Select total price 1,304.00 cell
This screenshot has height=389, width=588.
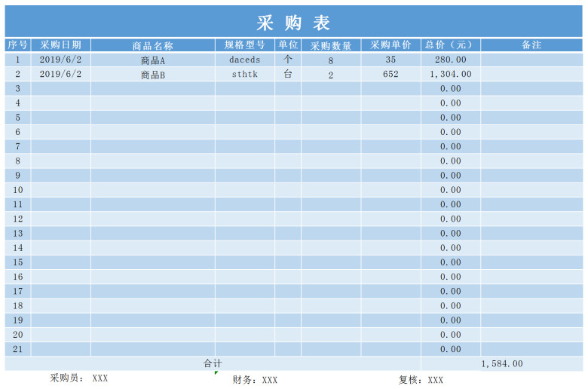(x=451, y=75)
